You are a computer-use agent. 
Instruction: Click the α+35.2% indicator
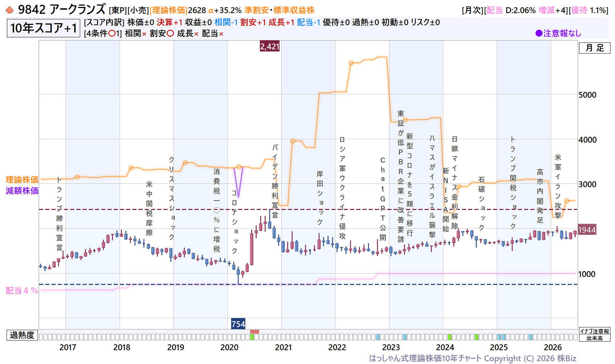tap(225, 10)
